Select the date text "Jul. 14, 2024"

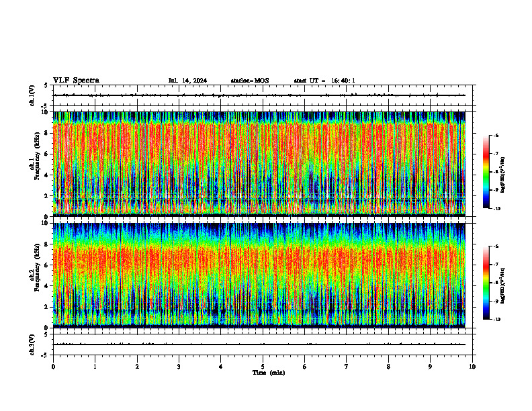pyautogui.click(x=187, y=81)
